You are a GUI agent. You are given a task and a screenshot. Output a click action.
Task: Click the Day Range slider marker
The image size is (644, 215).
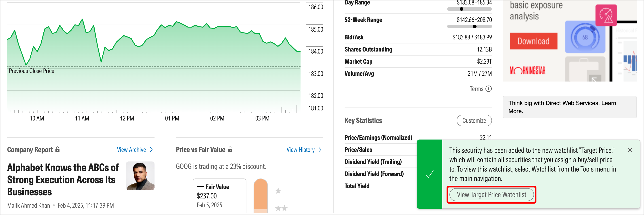click(x=462, y=9)
